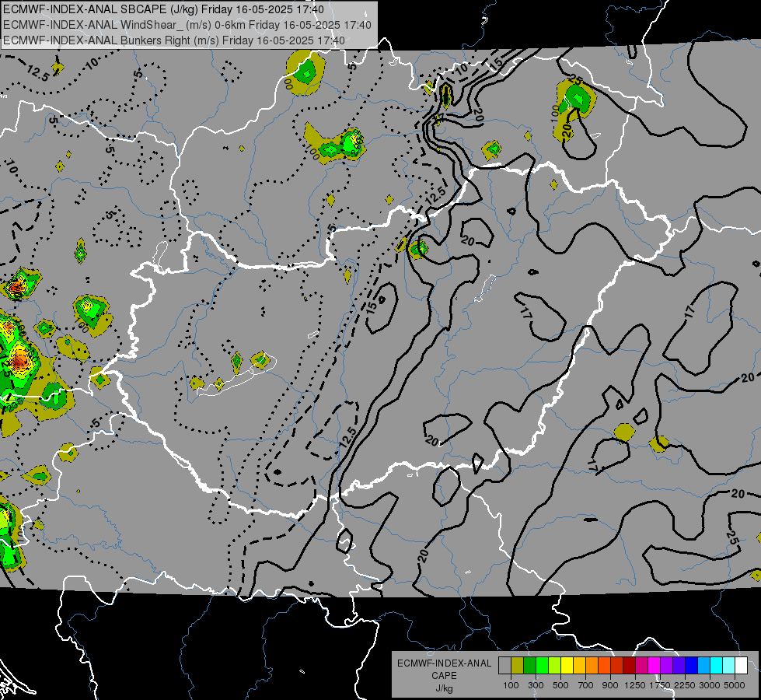Click the 100 legend tick label

click(x=511, y=685)
